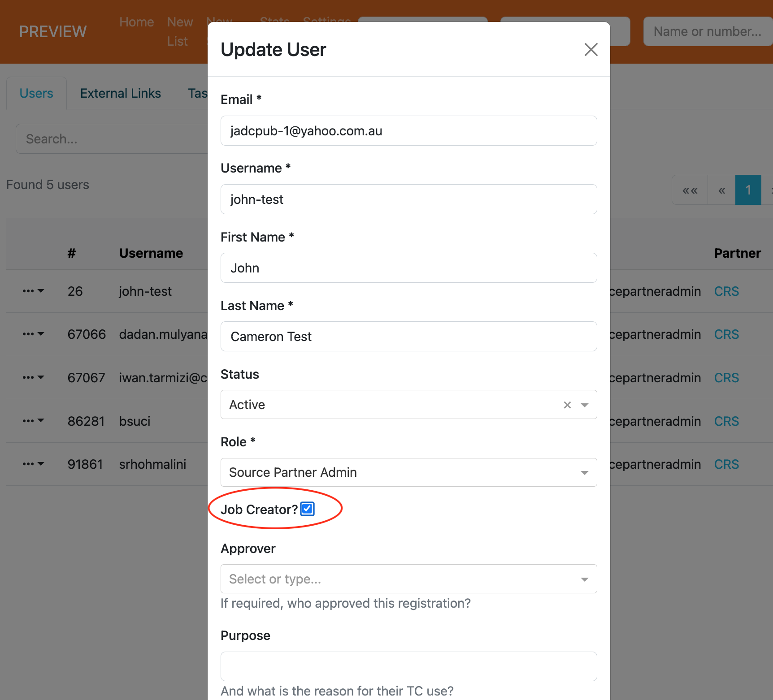
Task: Open the Role dropdown
Action: pyautogui.click(x=584, y=472)
